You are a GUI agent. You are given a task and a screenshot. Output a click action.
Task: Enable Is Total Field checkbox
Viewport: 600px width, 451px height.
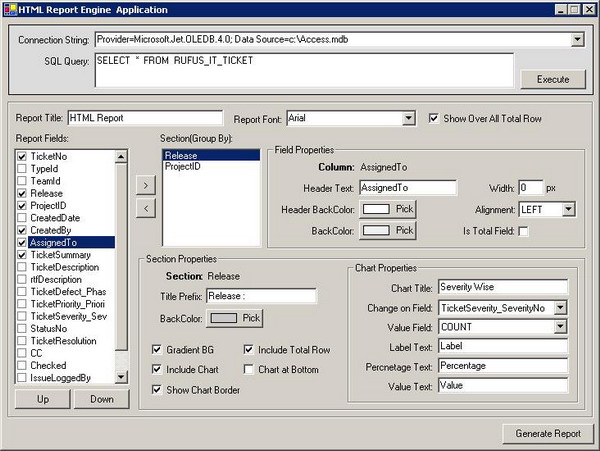pyautogui.click(x=523, y=231)
